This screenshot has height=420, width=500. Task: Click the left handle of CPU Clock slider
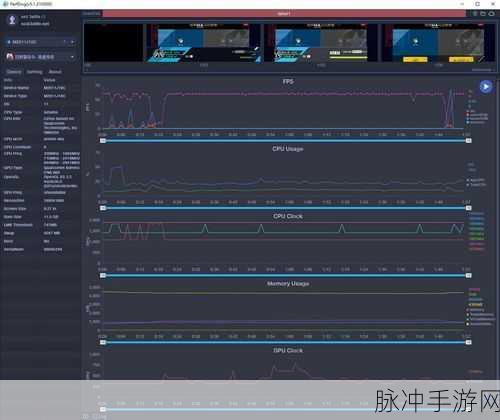(103, 275)
